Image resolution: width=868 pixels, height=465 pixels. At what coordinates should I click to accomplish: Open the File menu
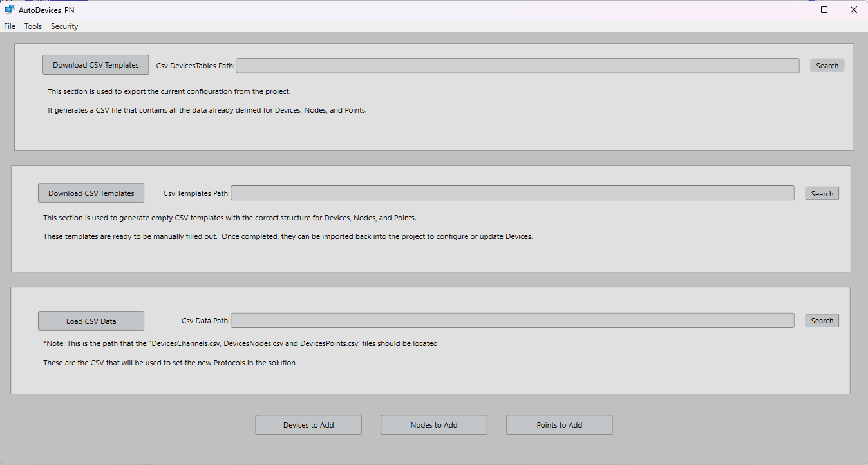click(x=10, y=26)
